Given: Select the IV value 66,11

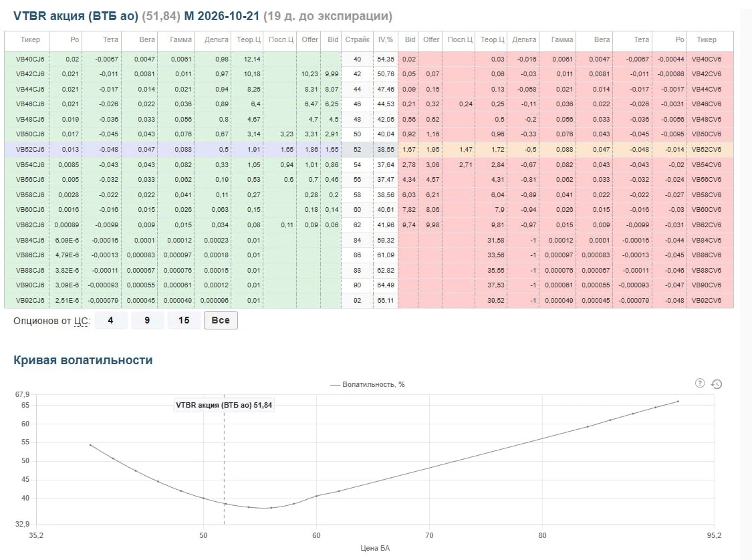Looking at the screenshot, I should 386,301.
